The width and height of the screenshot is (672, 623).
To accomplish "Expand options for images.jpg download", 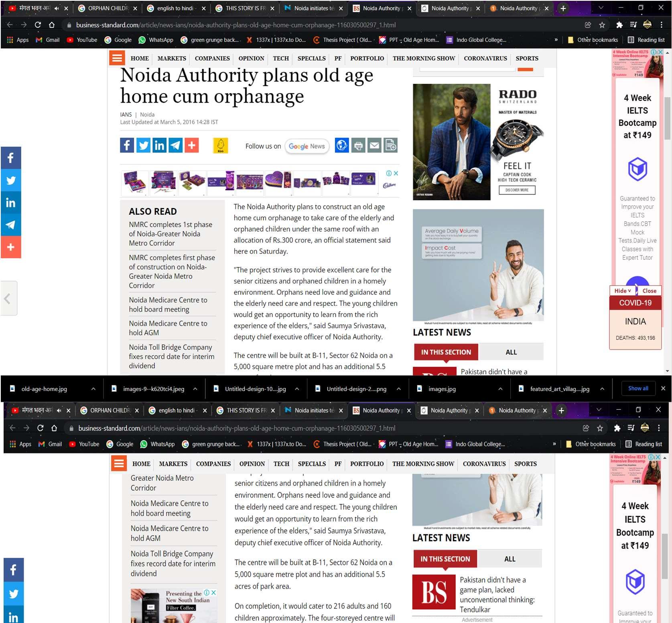I will (x=500, y=389).
